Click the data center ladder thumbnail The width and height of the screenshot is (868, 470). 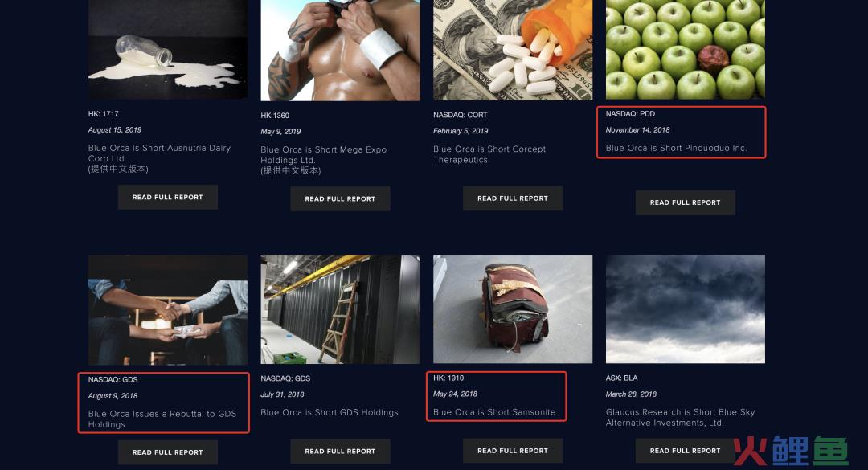341,309
